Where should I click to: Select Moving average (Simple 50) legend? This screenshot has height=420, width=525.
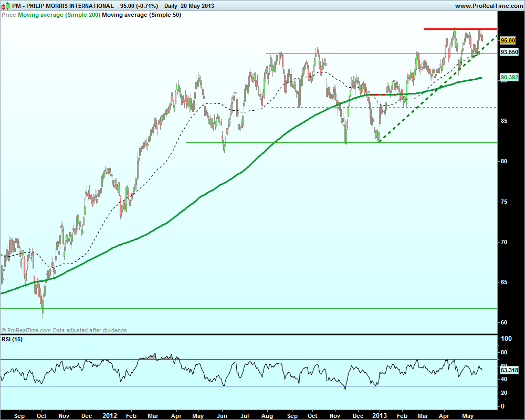141,15
